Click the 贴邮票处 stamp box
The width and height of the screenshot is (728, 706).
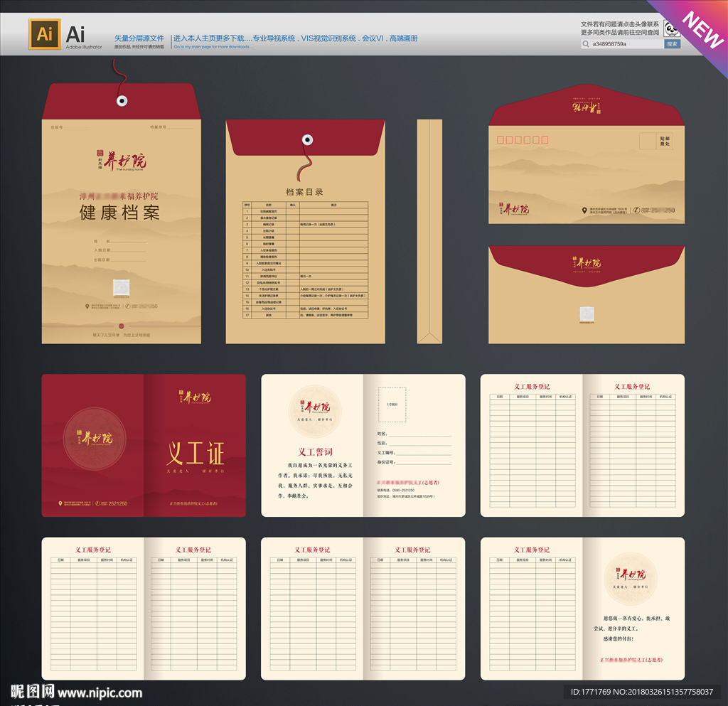(656, 141)
